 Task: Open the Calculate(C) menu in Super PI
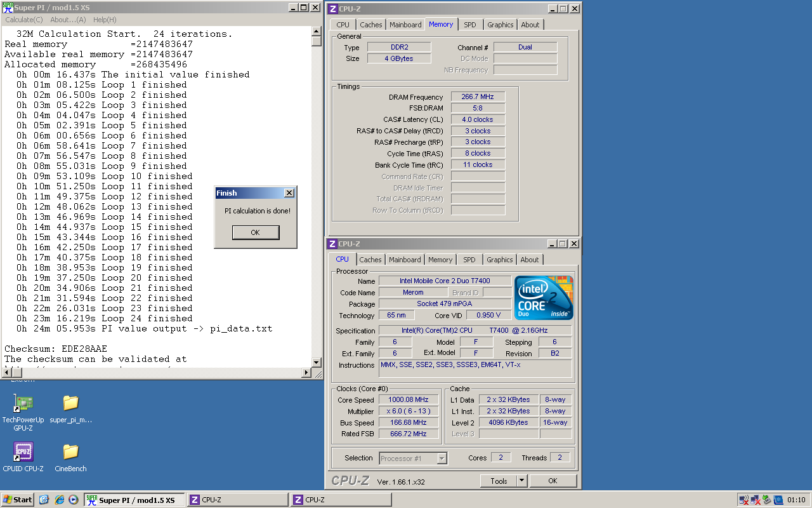tap(24, 20)
